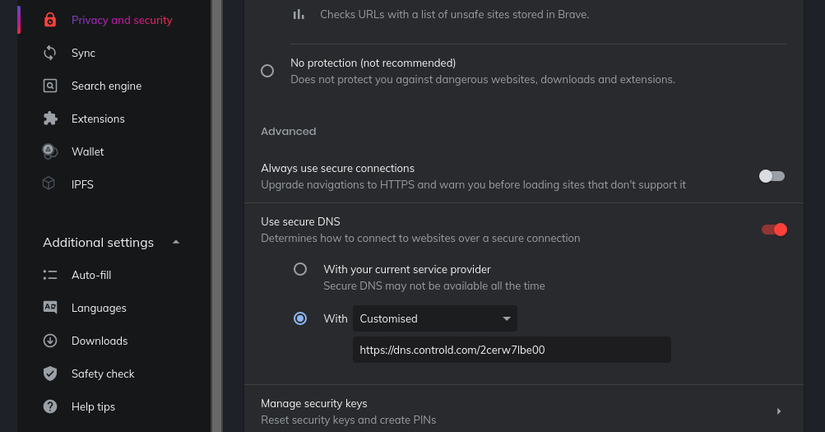Screen dimensions: 825x432
Task: Select the With custom provider radio button
Action: (x=300, y=318)
